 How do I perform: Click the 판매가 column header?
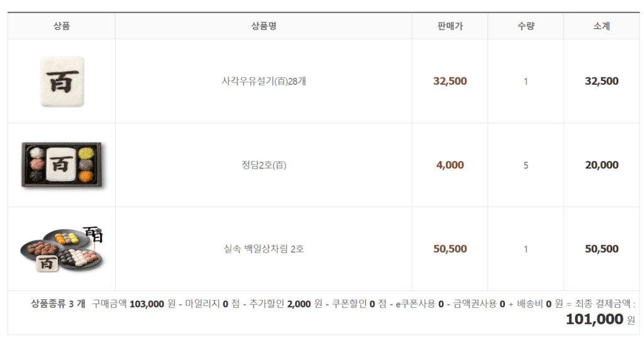(x=450, y=26)
